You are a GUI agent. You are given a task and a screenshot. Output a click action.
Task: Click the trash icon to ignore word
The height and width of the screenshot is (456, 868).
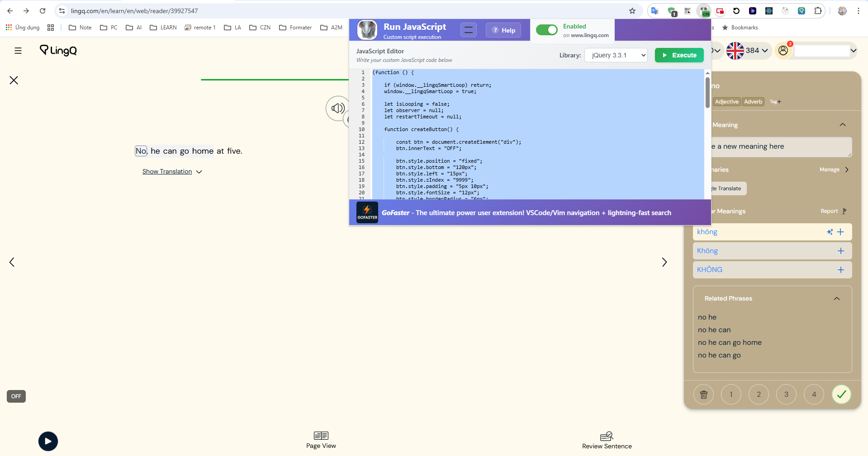click(703, 395)
